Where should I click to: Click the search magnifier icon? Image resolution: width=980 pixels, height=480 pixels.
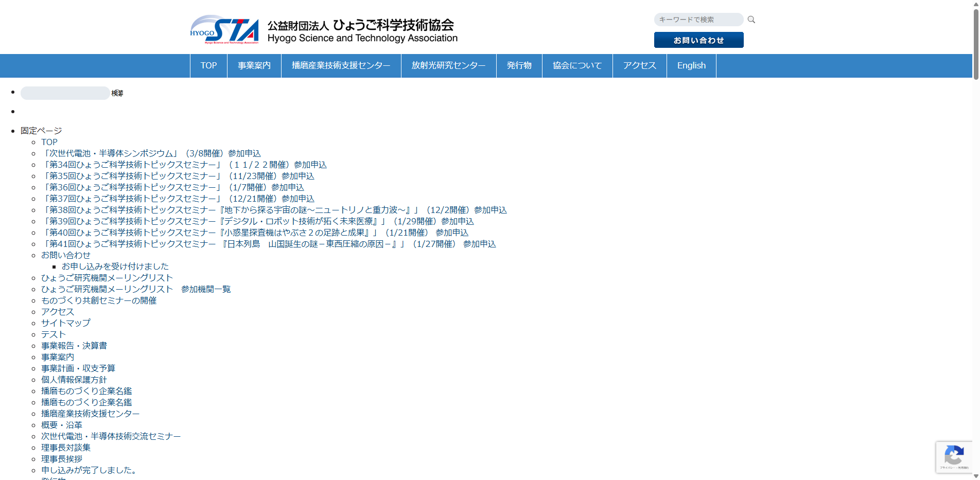(x=751, y=19)
